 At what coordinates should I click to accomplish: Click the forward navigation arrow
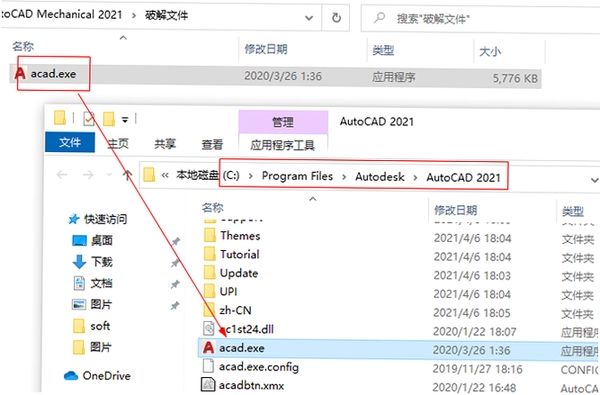click(x=88, y=175)
